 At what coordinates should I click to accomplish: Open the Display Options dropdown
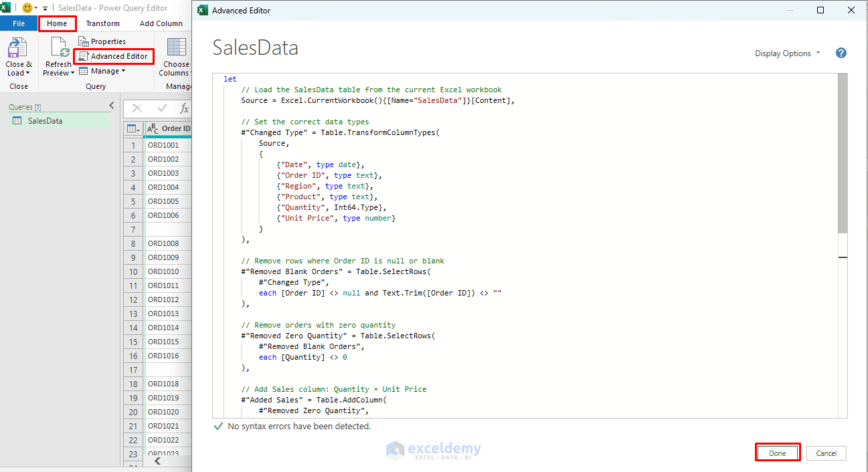pos(788,53)
